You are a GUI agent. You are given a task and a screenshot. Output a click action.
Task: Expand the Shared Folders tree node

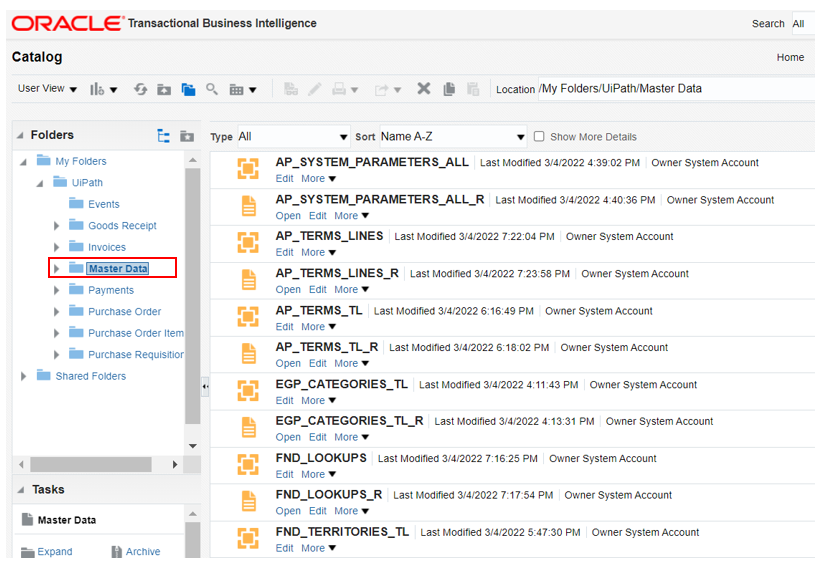pyautogui.click(x=24, y=376)
